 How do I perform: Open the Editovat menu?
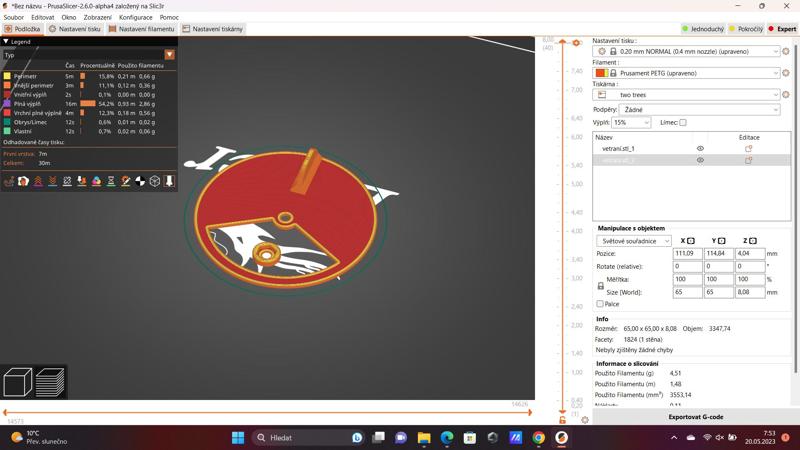pos(42,17)
